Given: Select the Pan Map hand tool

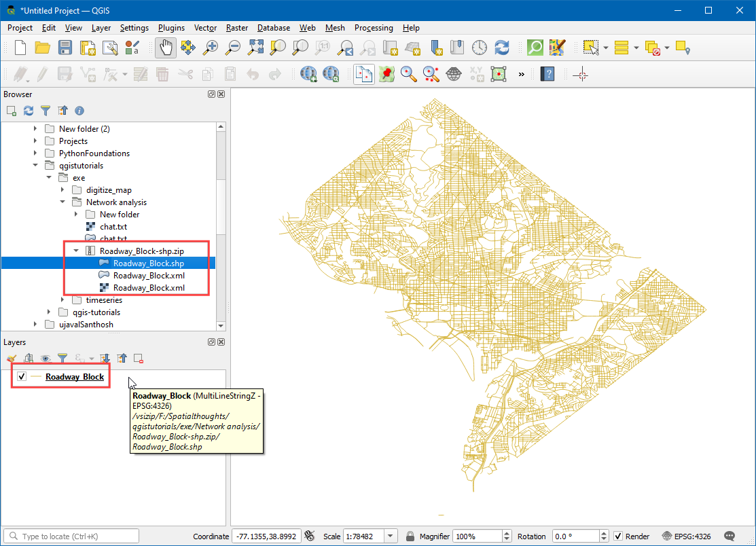Looking at the screenshot, I should 166,48.
